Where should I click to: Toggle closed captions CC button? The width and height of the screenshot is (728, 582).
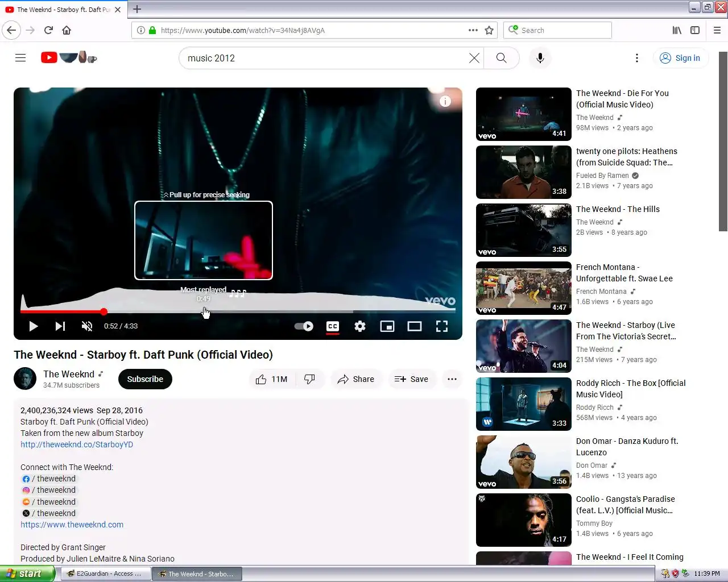tap(333, 326)
